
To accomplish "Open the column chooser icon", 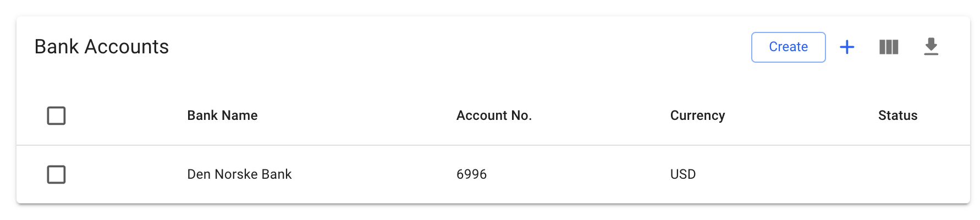I will point(889,47).
